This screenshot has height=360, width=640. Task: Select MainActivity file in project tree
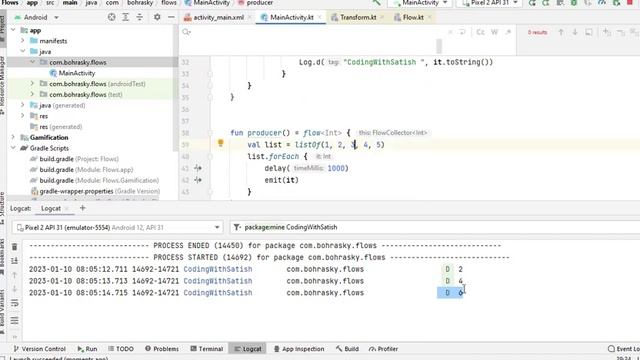[77, 73]
